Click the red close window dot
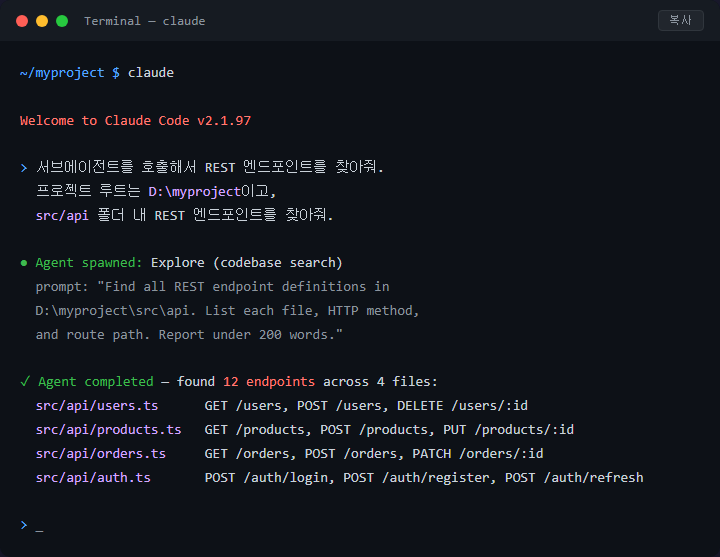The image size is (720, 557). [x=22, y=21]
